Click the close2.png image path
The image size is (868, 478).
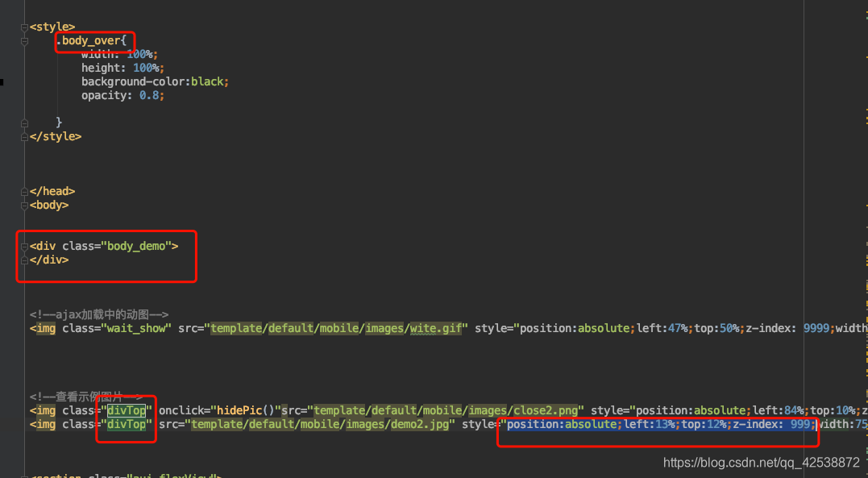click(x=446, y=410)
